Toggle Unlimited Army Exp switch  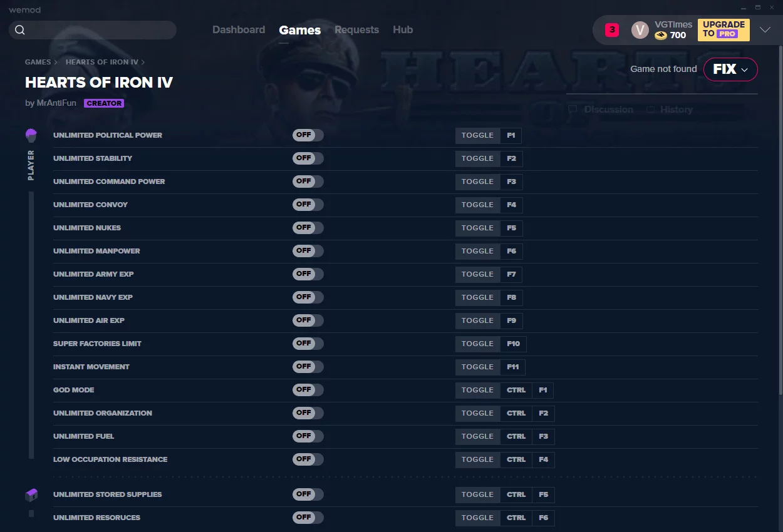(x=308, y=274)
